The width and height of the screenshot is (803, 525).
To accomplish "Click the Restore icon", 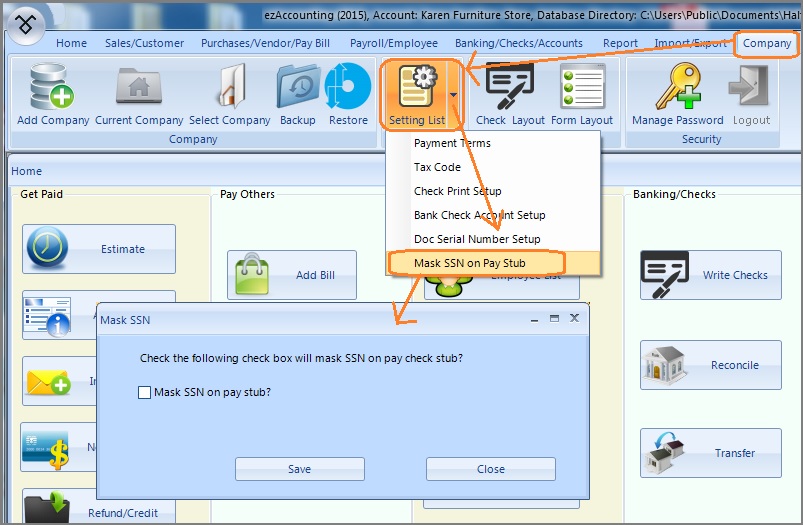I will coord(348,87).
